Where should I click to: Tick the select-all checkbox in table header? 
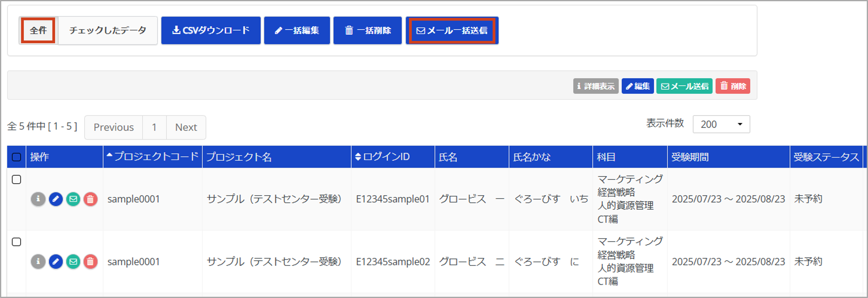[16, 157]
